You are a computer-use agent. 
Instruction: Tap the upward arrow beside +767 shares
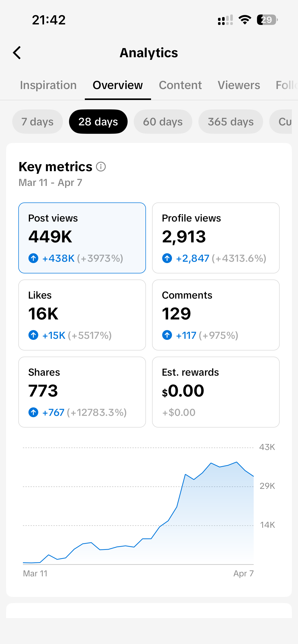(33, 412)
